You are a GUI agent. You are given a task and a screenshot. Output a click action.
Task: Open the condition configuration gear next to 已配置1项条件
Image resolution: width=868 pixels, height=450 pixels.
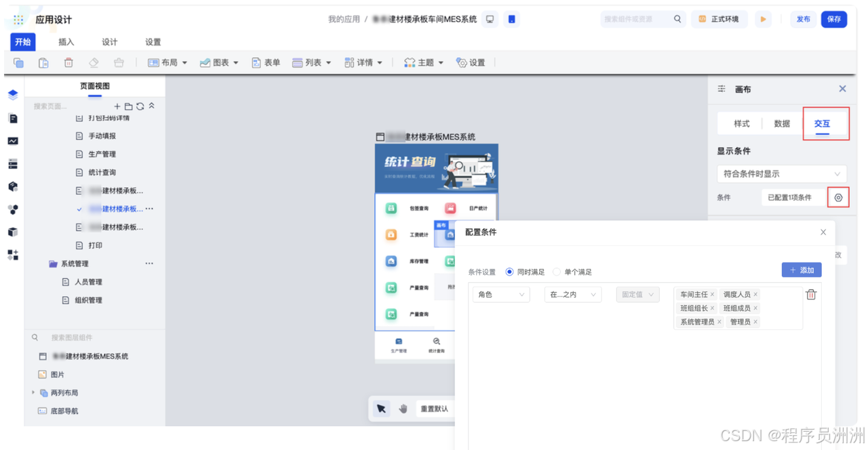click(838, 197)
